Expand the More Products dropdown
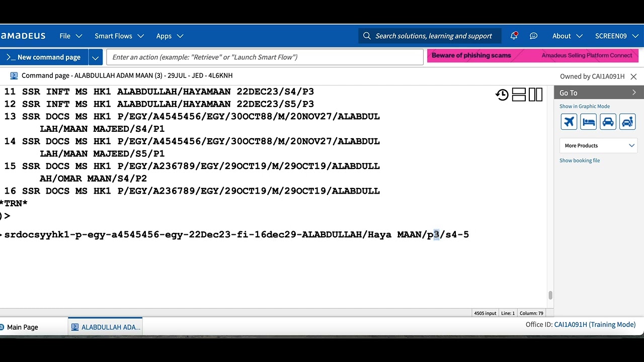The image size is (644, 362). pos(599,145)
